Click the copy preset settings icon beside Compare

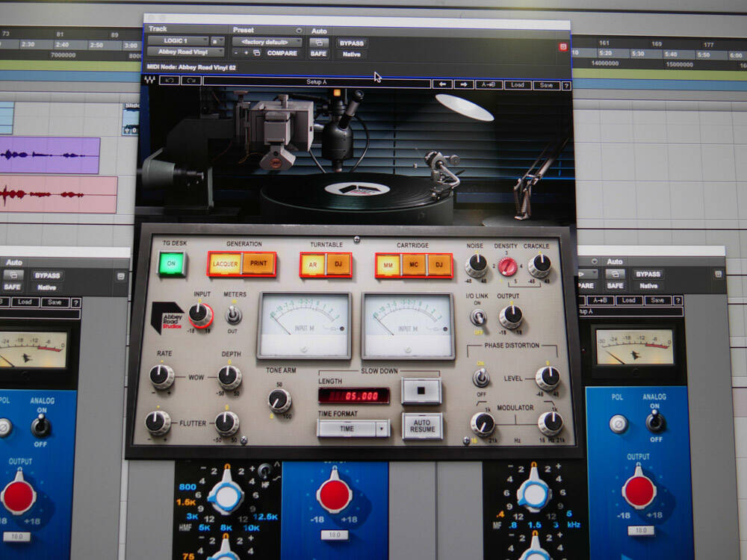tap(256, 53)
